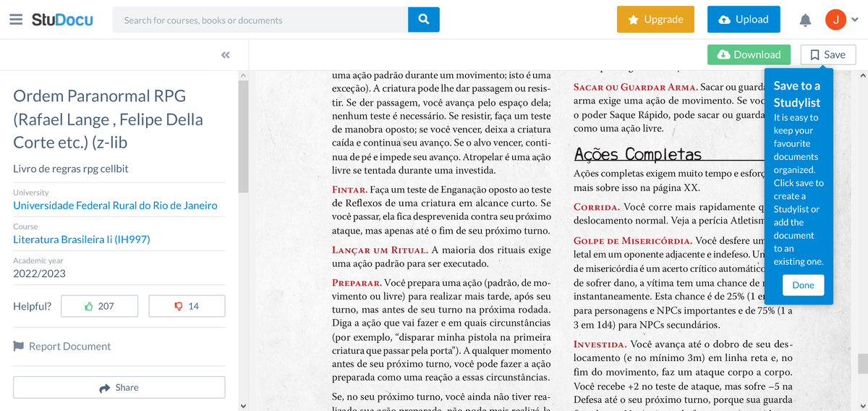This screenshot has height=411, width=868.
Task: Open the notifications bell
Action: (x=805, y=20)
